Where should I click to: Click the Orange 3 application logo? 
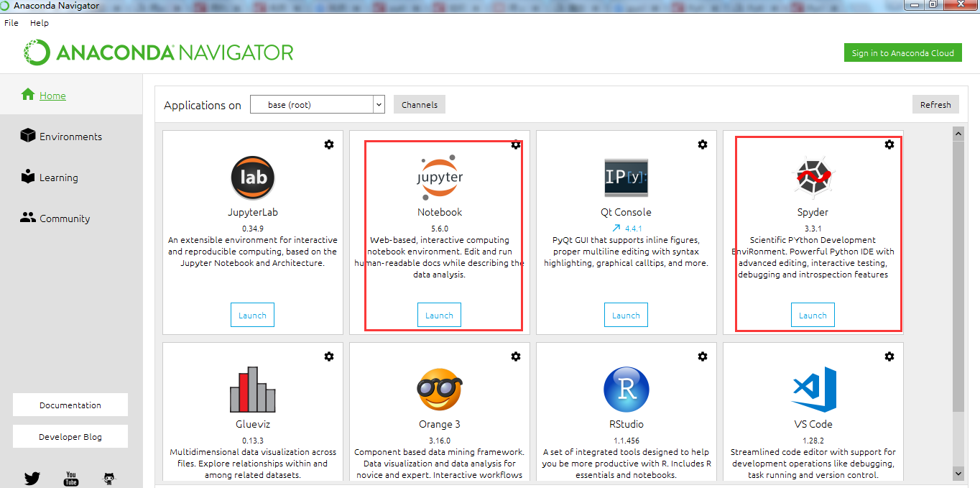point(440,389)
